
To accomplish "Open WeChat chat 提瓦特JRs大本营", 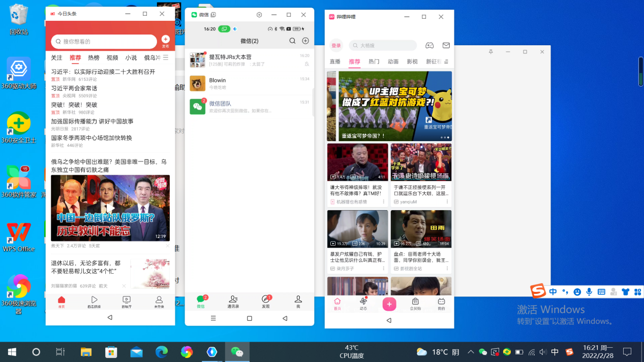I will pyautogui.click(x=249, y=60).
